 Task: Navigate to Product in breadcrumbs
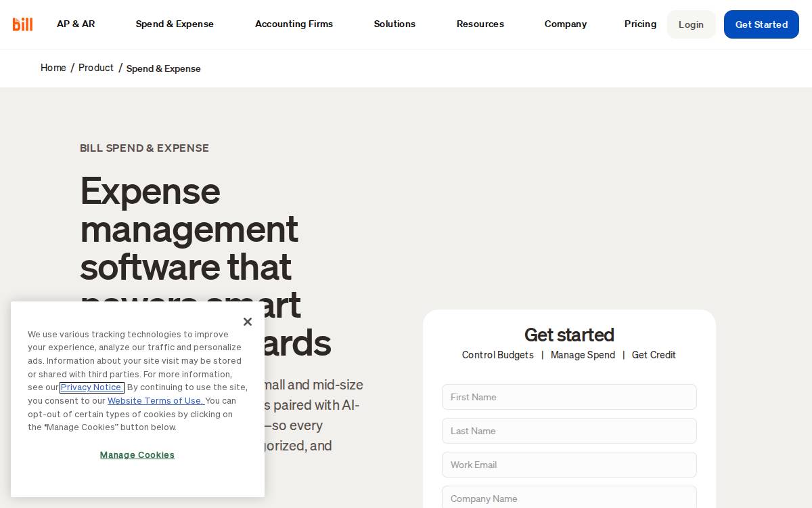tap(96, 68)
